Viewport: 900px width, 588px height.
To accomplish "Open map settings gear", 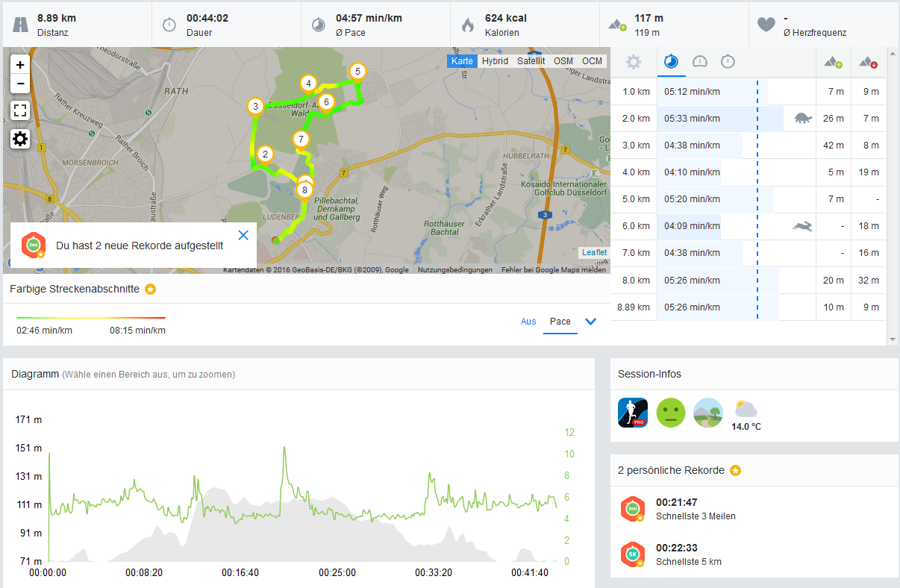I will [20, 139].
